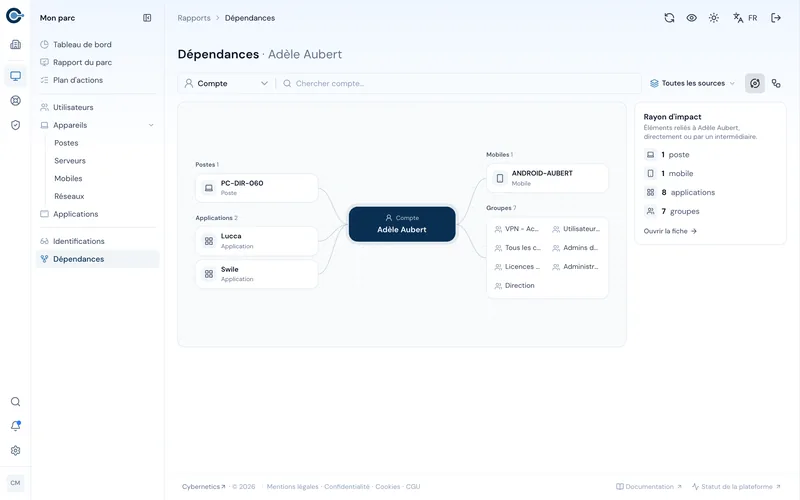This screenshot has width=800, height=500.
Task: Open settings gear in left rail
Action: click(15, 451)
